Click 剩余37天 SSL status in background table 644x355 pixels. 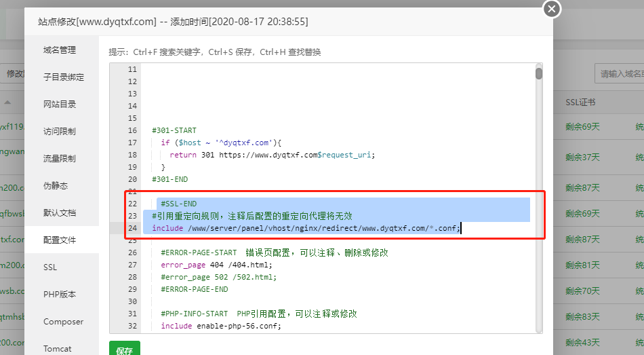(x=582, y=157)
